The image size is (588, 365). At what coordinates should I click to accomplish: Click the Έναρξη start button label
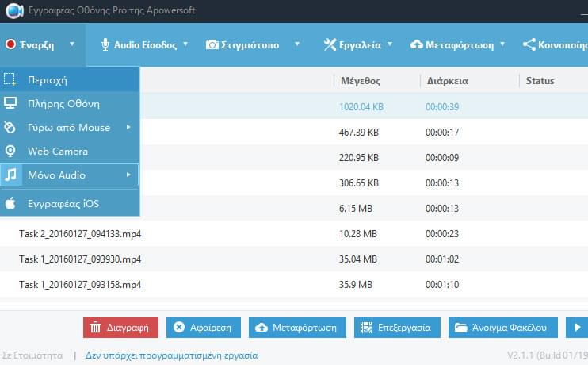coord(36,45)
